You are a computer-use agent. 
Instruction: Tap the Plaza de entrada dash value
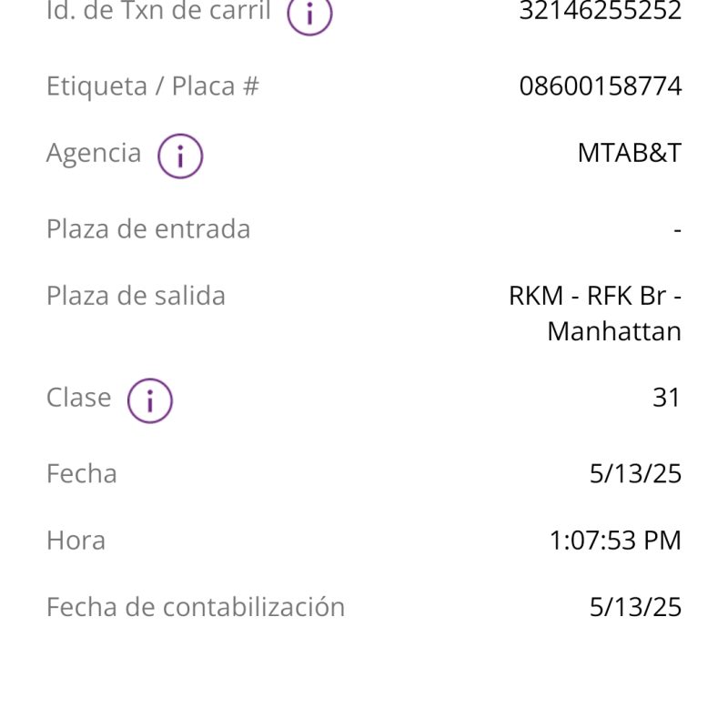[x=677, y=229]
